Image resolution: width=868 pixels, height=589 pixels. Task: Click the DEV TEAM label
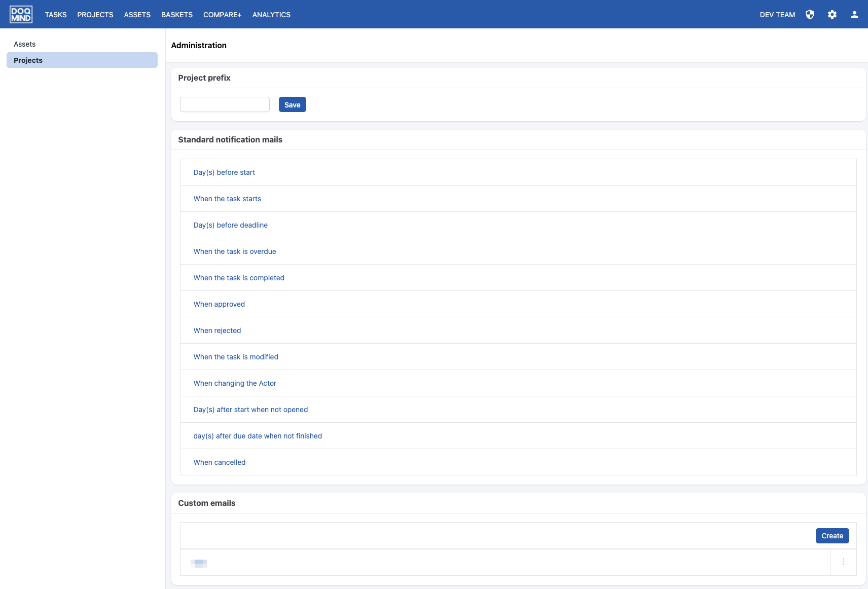tap(777, 15)
